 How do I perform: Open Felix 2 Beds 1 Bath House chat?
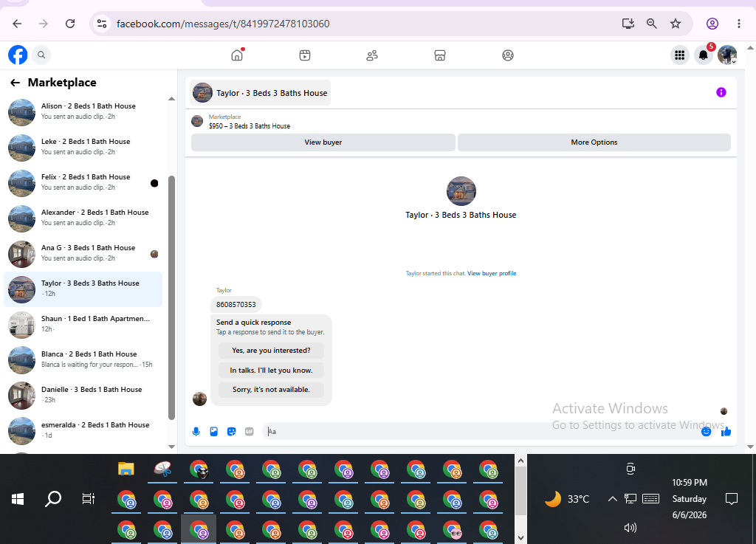[83, 183]
